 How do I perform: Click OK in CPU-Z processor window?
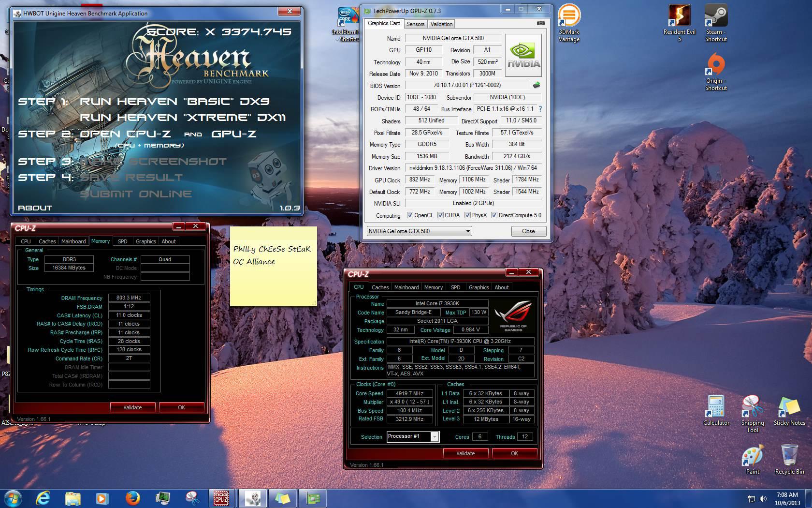(514, 453)
